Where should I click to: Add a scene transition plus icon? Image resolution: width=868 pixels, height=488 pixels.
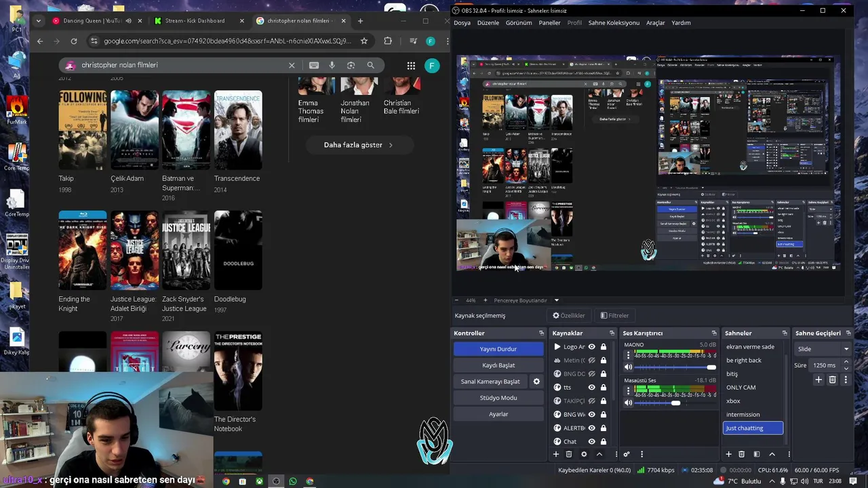pos(818,380)
